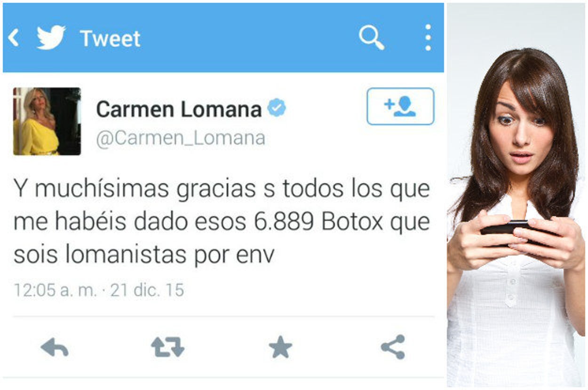The height and width of the screenshot is (390, 588).
Task: Click the 'Tweet' header title
Action: pos(110,38)
